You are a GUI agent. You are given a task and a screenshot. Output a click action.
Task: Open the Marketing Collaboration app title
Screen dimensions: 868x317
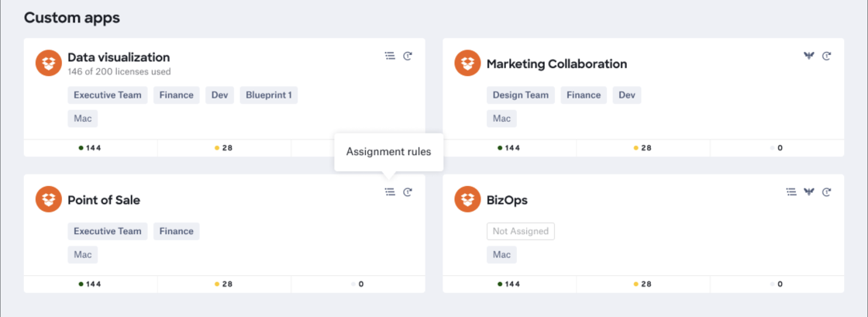(x=556, y=64)
